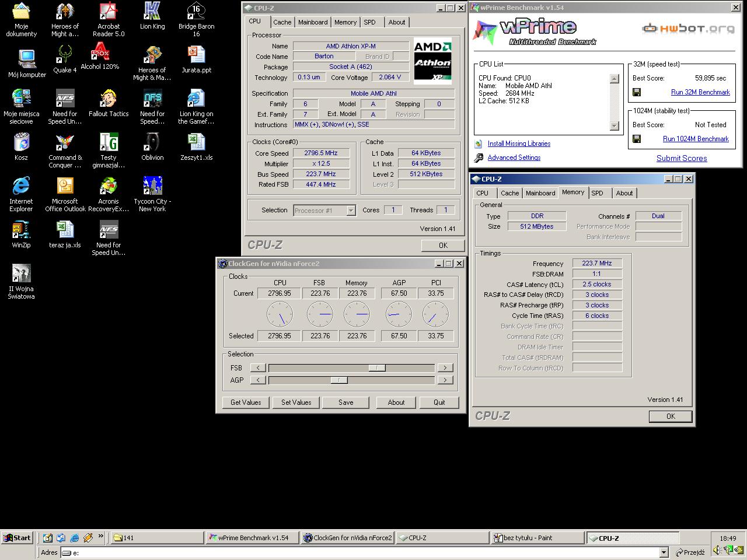The width and height of the screenshot is (747, 560).
Task: Click the save icon for 32M score
Action: tap(637, 92)
